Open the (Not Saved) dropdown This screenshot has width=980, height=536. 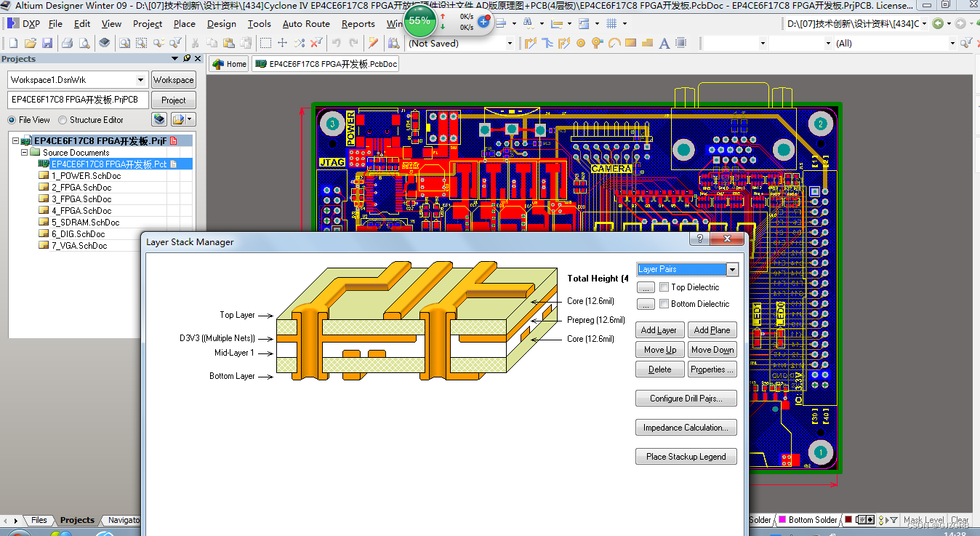click(510, 44)
